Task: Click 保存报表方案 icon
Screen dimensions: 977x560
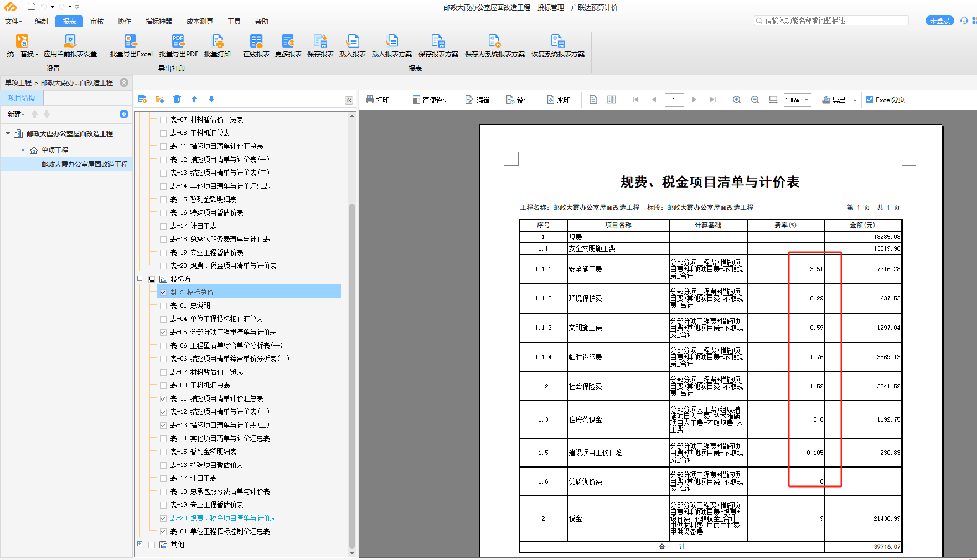Action: pos(438,41)
